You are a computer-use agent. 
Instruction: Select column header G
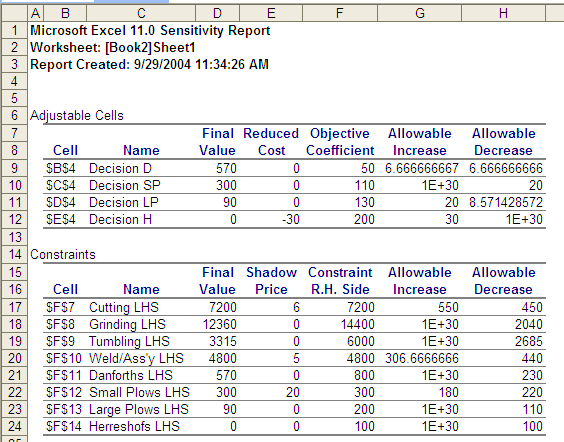[419, 13]
